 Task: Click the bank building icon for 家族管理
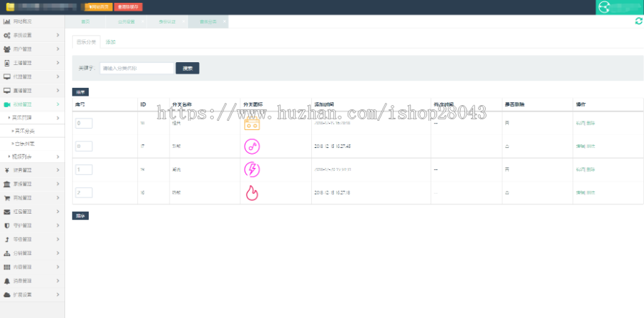(7, 184)
